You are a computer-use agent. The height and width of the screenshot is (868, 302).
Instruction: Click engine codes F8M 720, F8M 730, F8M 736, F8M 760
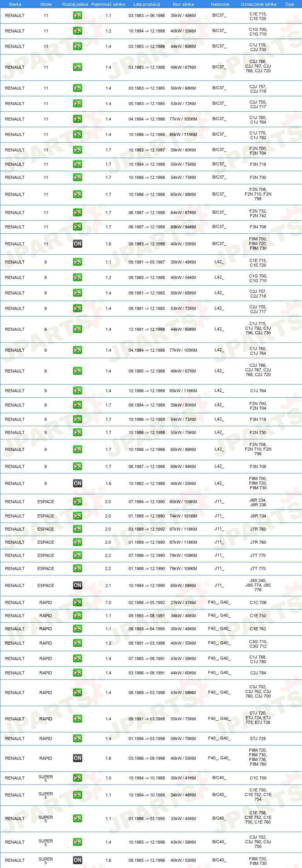258,757
